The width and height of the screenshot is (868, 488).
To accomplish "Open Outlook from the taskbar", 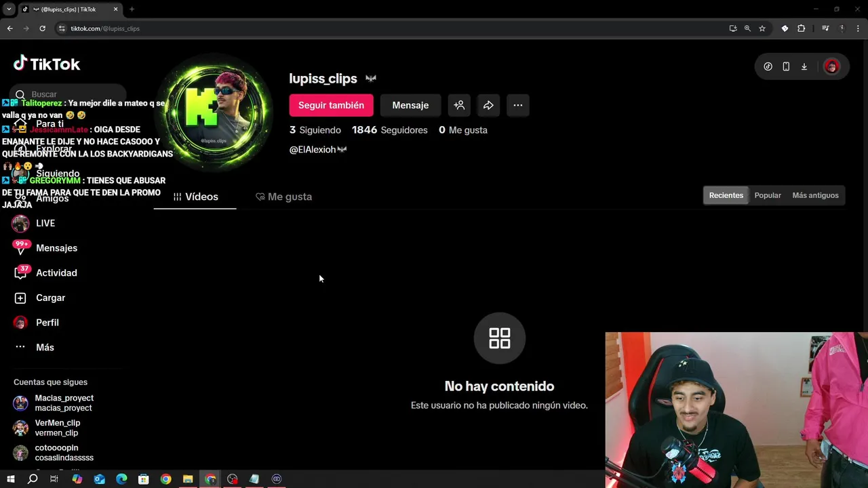I will (x=99, y=479).
